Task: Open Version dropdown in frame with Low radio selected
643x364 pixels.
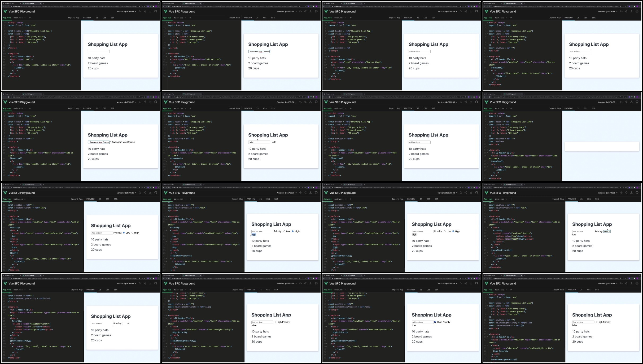Action: (x=126, y=193)
